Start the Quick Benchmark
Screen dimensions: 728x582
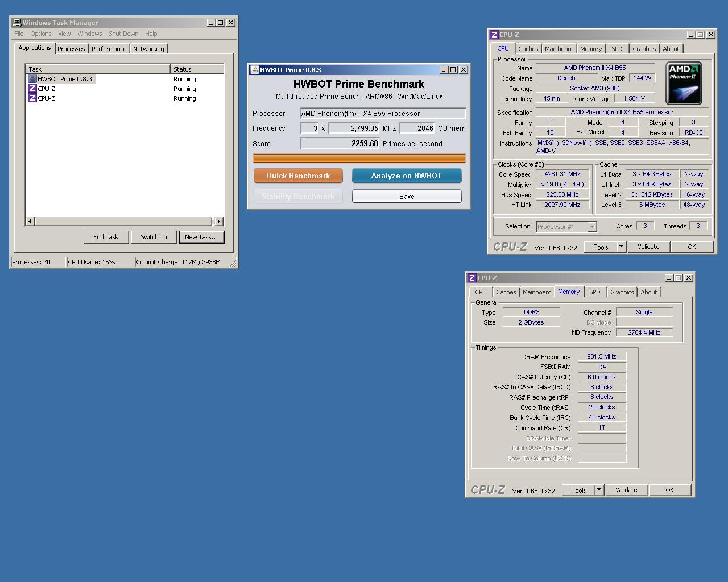(x=298, y=176)
